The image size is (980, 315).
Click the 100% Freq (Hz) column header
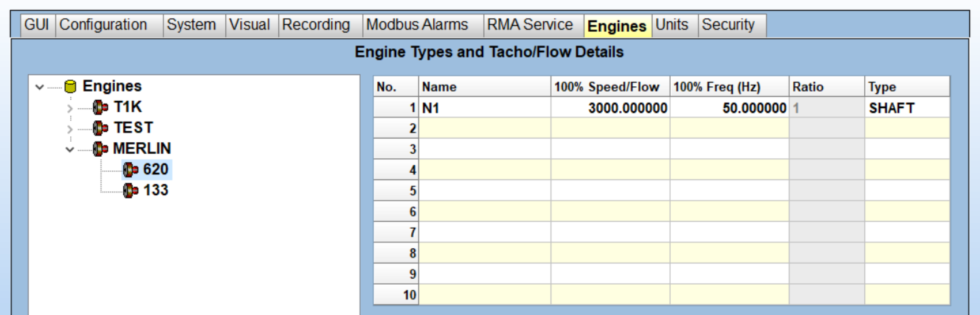tap(729, 87)
